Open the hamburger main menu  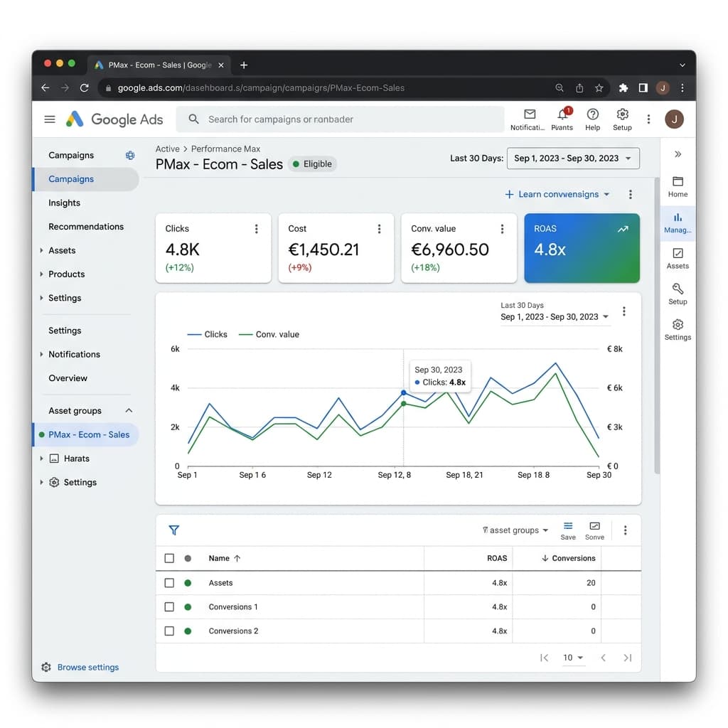[50, 119]
